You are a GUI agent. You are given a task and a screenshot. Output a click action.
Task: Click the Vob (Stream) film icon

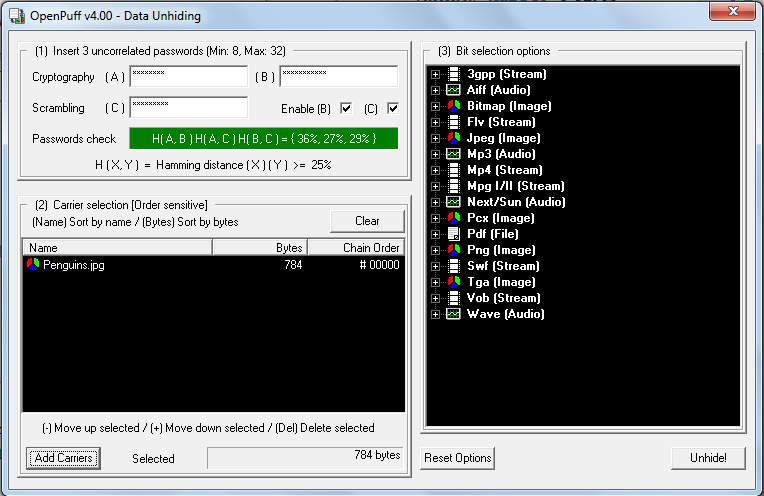454,298
